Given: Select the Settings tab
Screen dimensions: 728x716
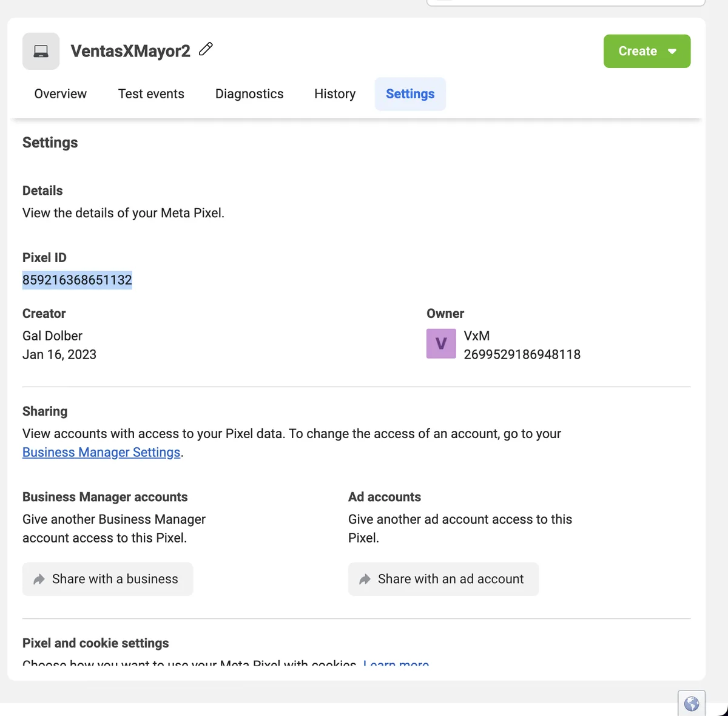Looking at the screenshot, I should 410,94.
